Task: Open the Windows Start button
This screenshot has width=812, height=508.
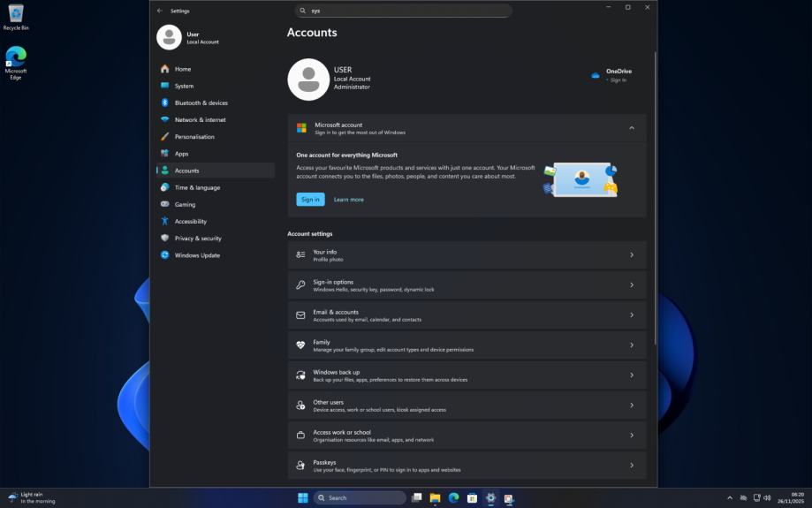Action: tap(303, 498)
